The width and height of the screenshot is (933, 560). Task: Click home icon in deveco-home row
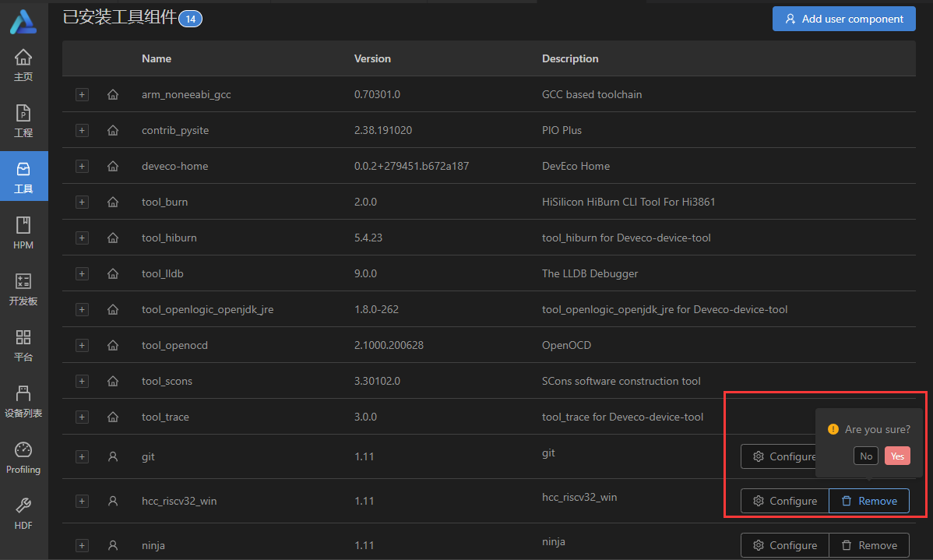tap(112, 166)
